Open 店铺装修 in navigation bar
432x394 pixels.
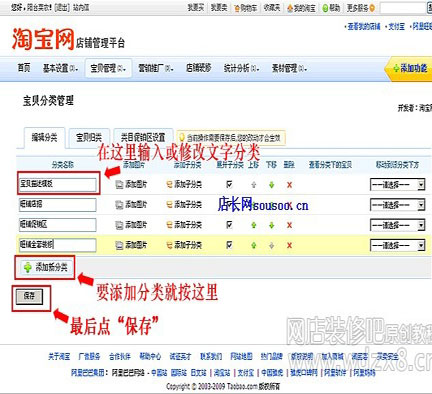[x=198, y=68]
